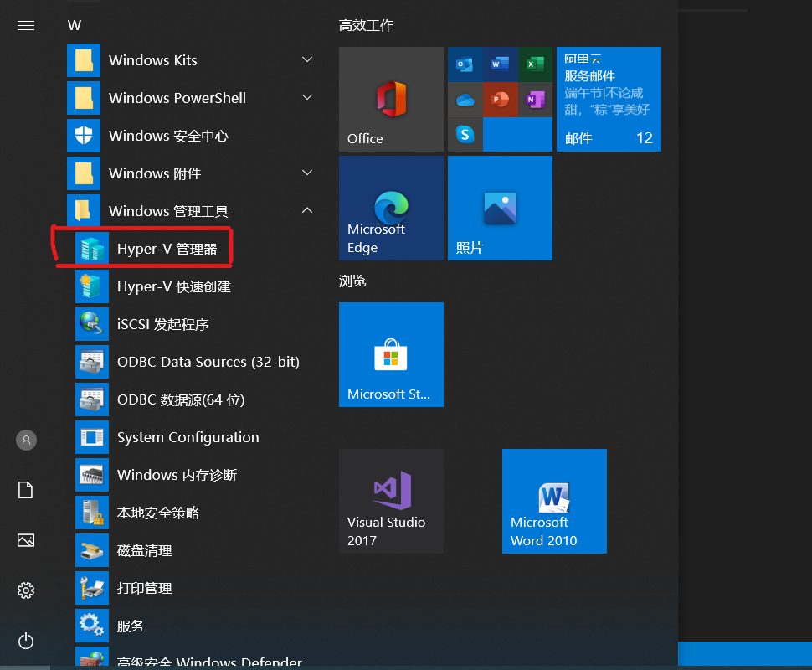Click the 本地安全策略 icon

click(92, 513)
